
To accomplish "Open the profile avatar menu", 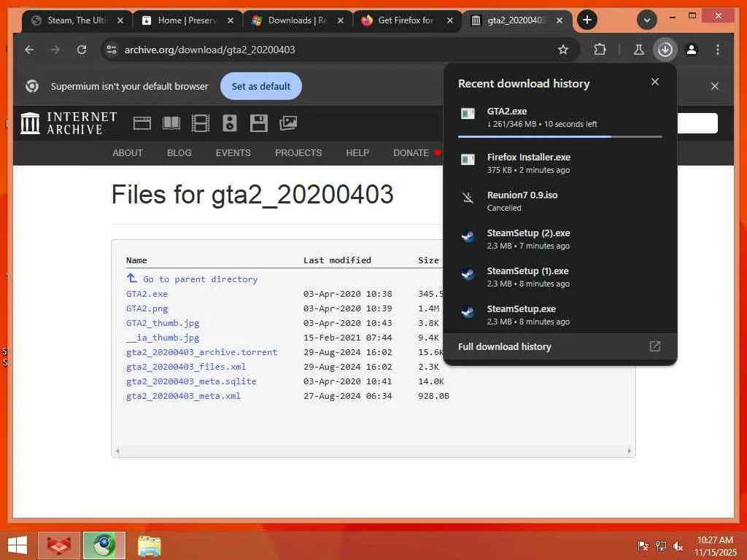I will point(692,50).
